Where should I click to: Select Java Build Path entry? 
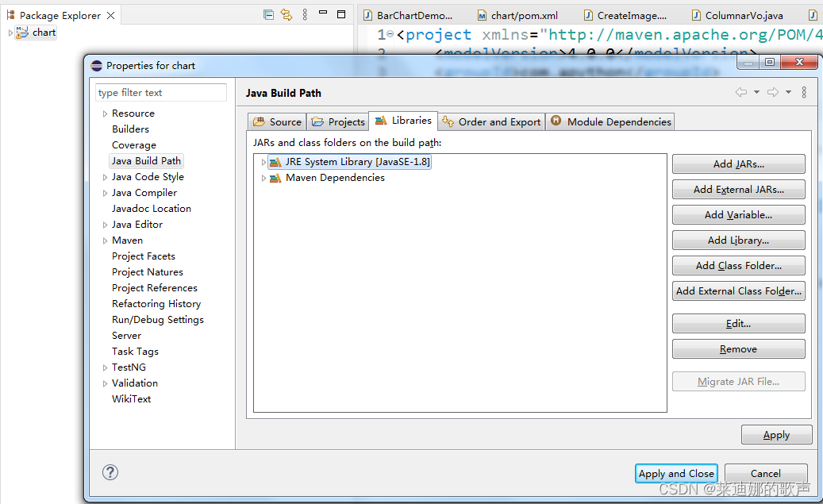146,160
